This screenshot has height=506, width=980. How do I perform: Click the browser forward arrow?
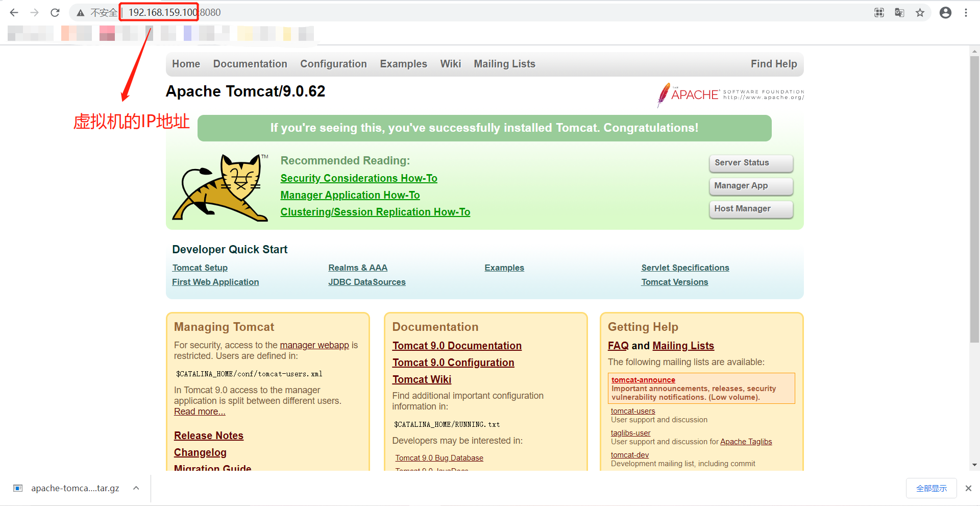(x=34, y=12)
